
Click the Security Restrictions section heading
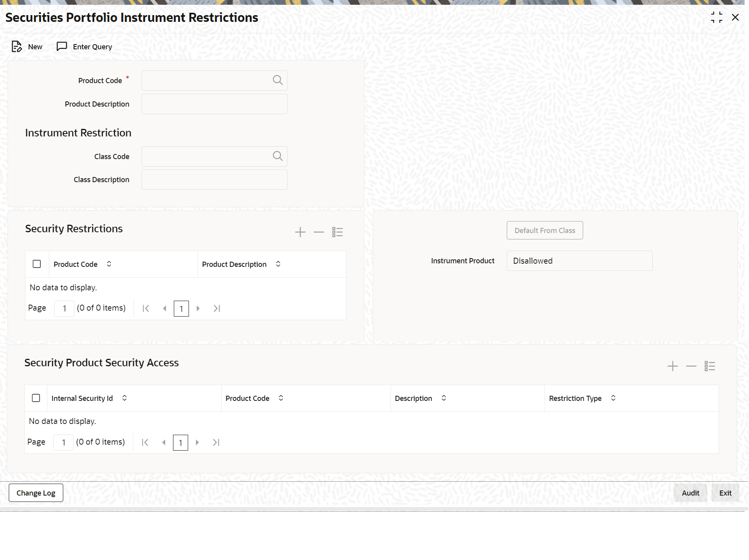74,229
